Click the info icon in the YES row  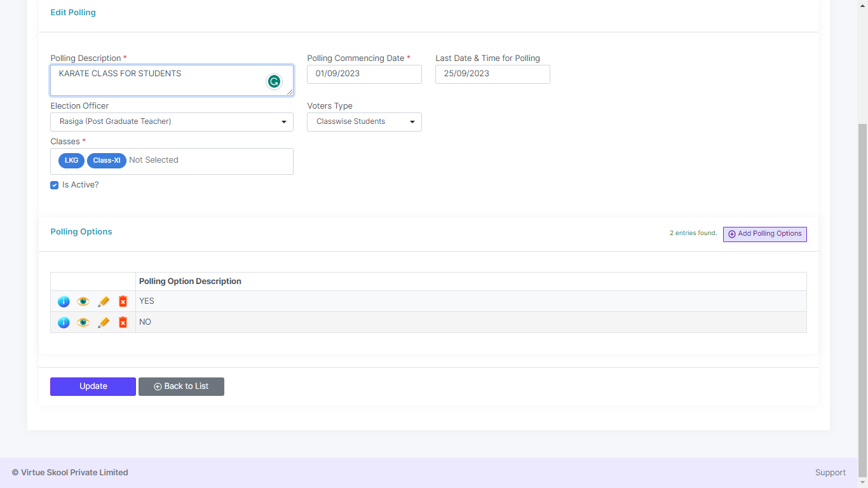(x=64, y=302)
